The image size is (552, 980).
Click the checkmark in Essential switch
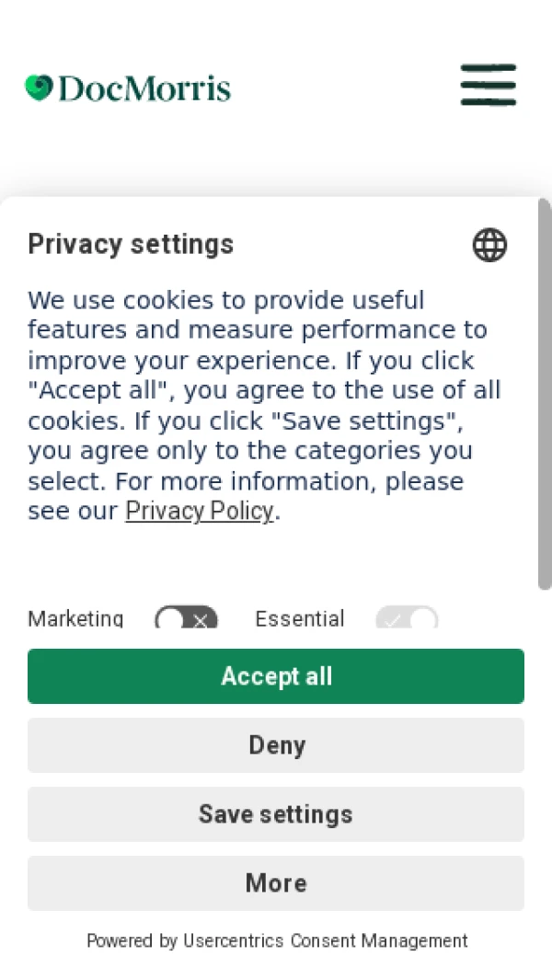(x=393, y=621)
